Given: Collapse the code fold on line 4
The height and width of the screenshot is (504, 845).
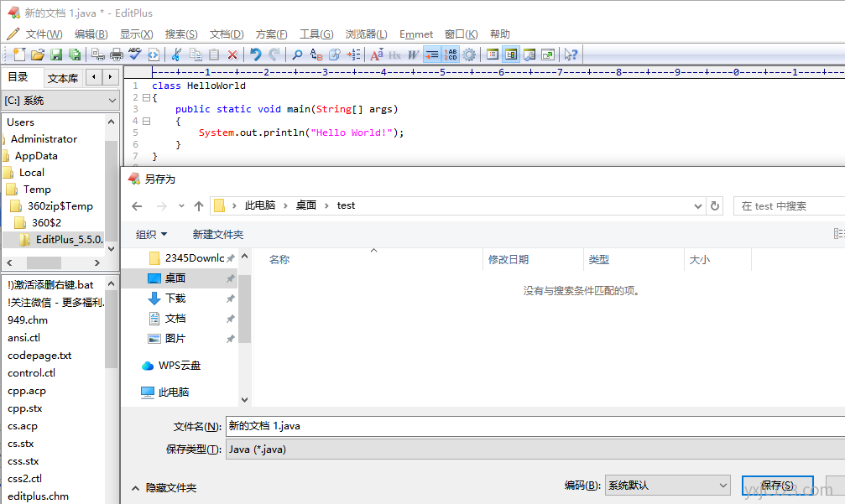Looking at the screenshot, I should coord(147,121).
